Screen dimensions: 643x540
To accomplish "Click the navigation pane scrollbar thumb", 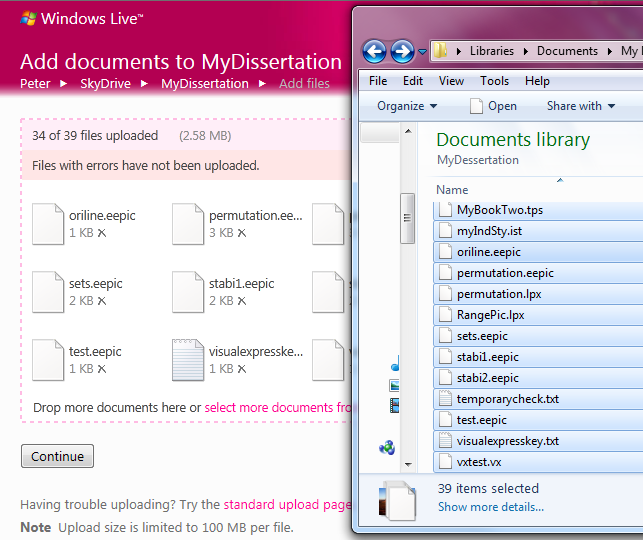I will pos(407,218).
